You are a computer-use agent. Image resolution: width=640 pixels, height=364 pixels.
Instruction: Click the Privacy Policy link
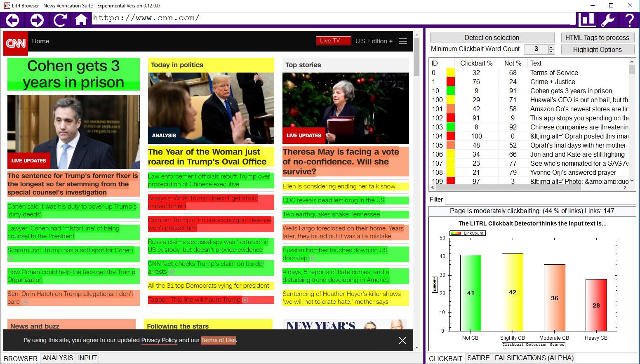(159, 340)
